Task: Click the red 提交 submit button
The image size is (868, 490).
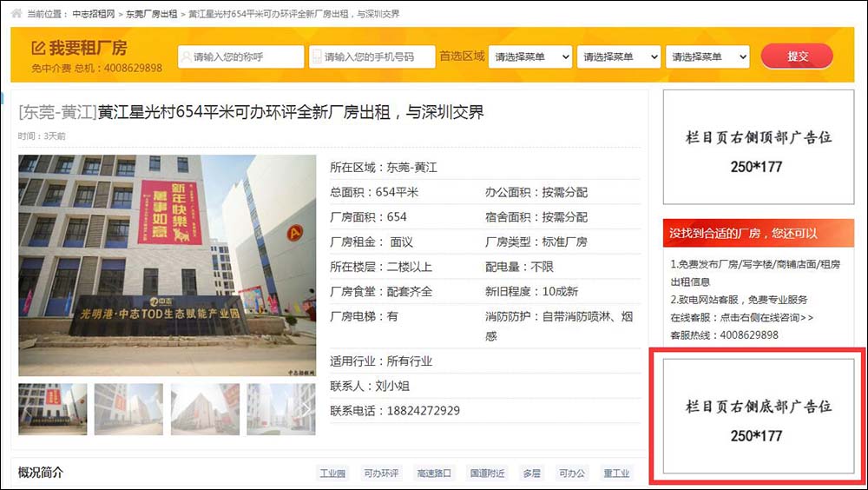Action: click(x=797, y=56)
